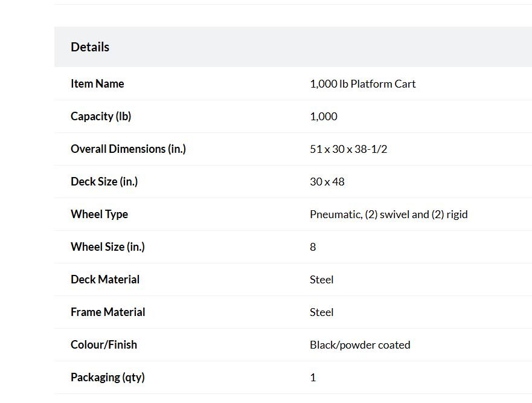Screen dimensions: 532x403
Task: Click the capacity value 1,000
Action: [x=324, y=117]
